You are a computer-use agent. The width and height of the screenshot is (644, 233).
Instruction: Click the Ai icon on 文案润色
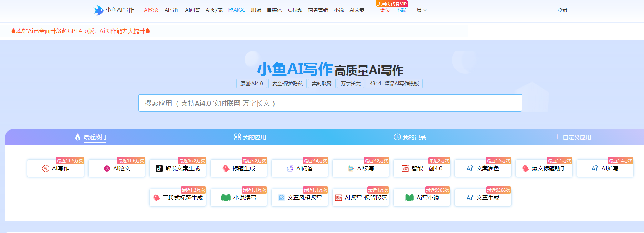click(x=470, y=168)
